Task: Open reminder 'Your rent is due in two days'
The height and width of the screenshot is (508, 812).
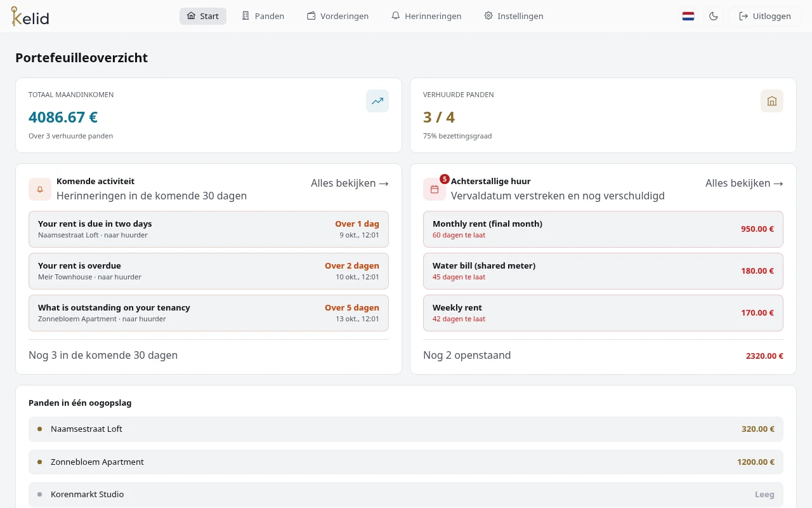Action: (209, 229)
